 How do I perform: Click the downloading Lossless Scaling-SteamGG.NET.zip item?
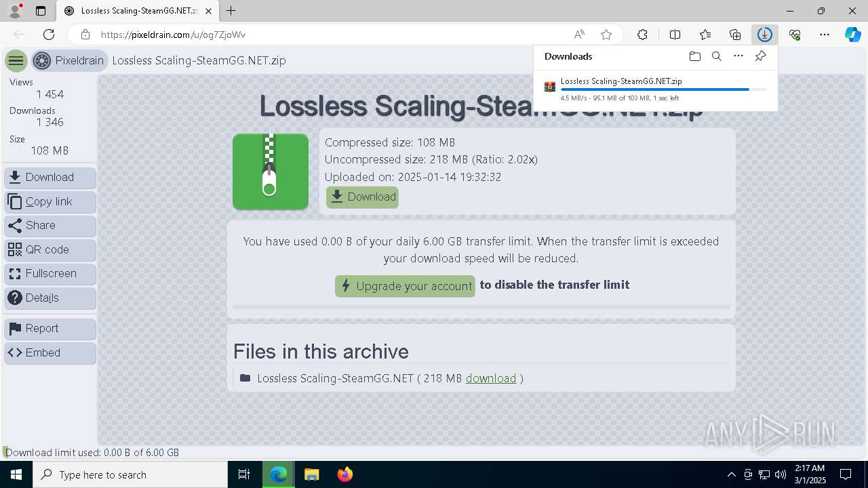[655, 89]
